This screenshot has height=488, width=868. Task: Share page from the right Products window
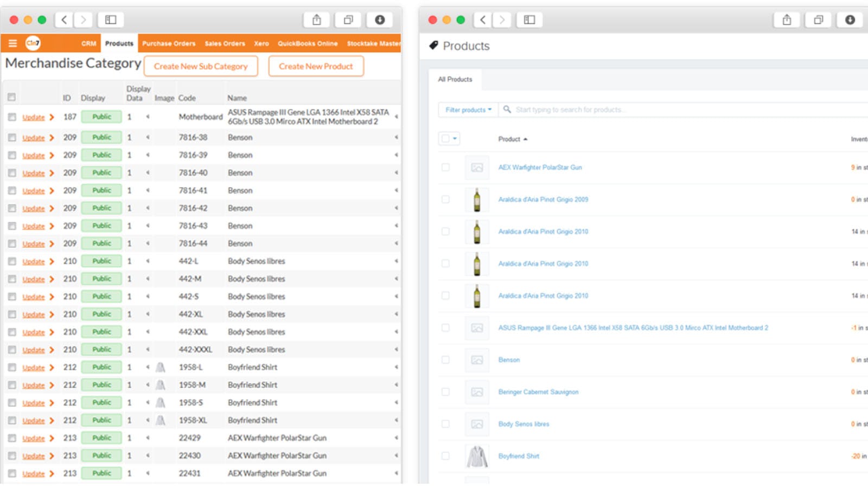pos(787,20)
